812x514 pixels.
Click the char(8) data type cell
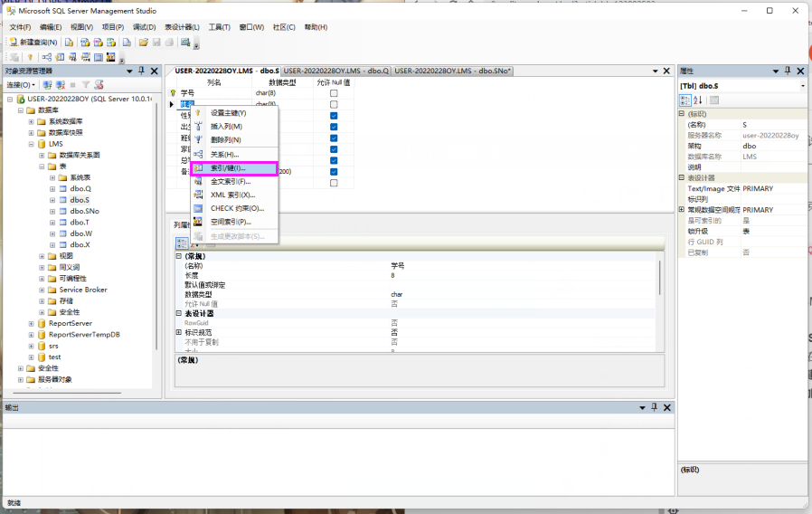(x=282, y=93)
